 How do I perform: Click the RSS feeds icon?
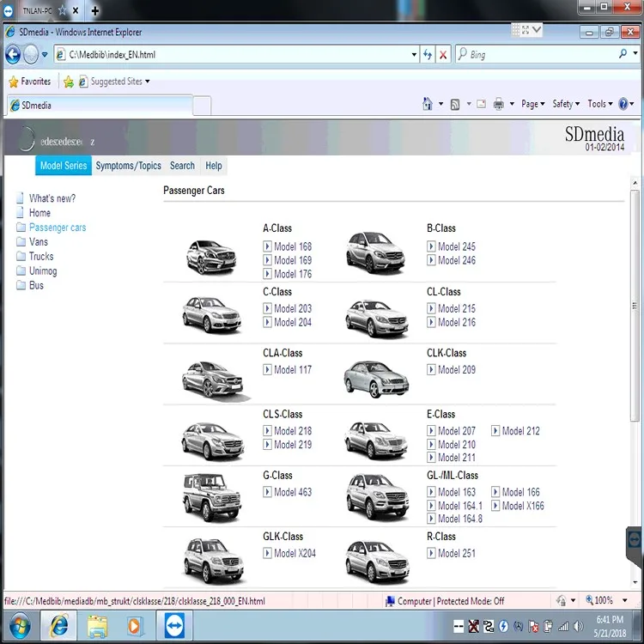tap(454, 104)
